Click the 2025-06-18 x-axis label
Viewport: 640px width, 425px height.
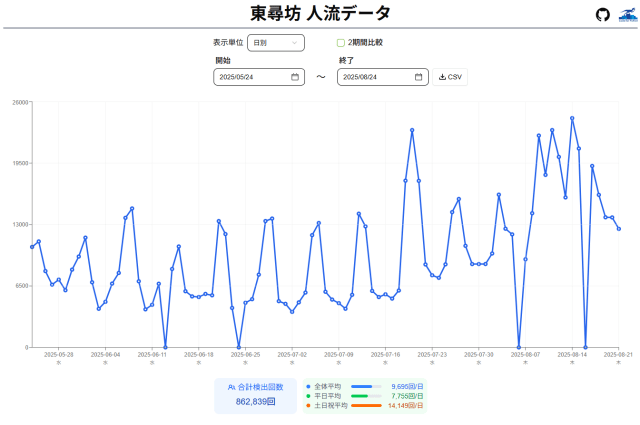pyautogui.click(x=199, y=355)
